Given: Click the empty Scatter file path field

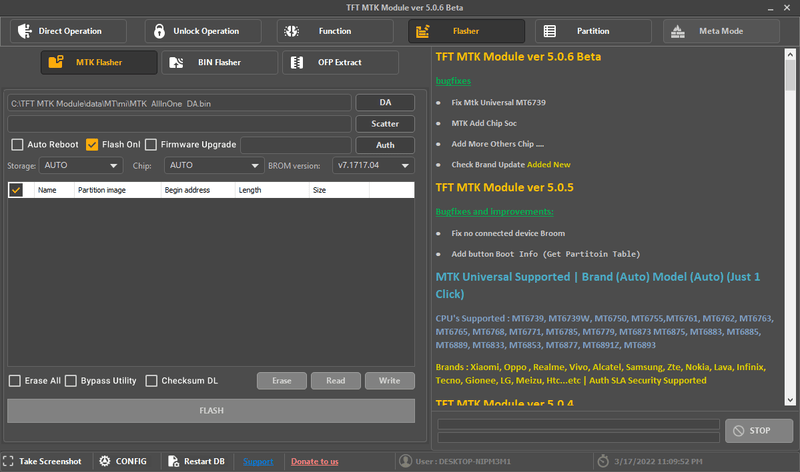Looking at the screenshot, I should coord(179,124).
